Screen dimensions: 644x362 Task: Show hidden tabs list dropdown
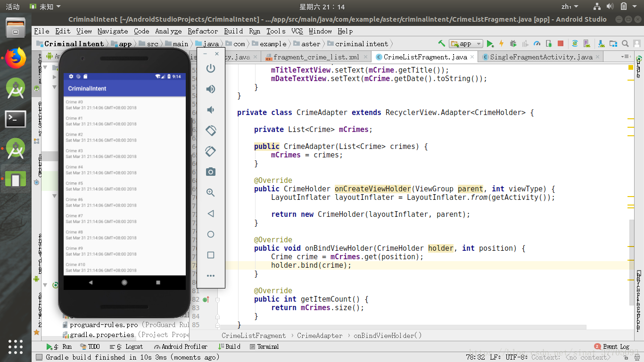627,57
